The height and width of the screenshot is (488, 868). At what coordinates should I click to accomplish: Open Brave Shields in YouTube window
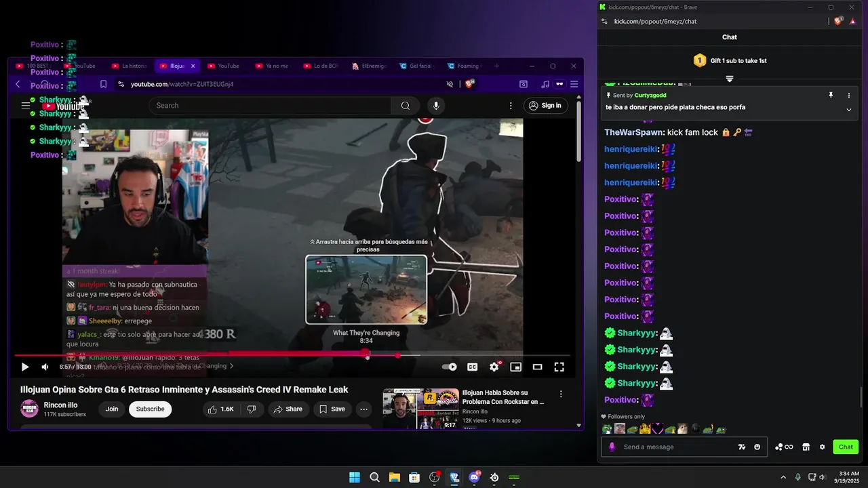coord(469,83)
